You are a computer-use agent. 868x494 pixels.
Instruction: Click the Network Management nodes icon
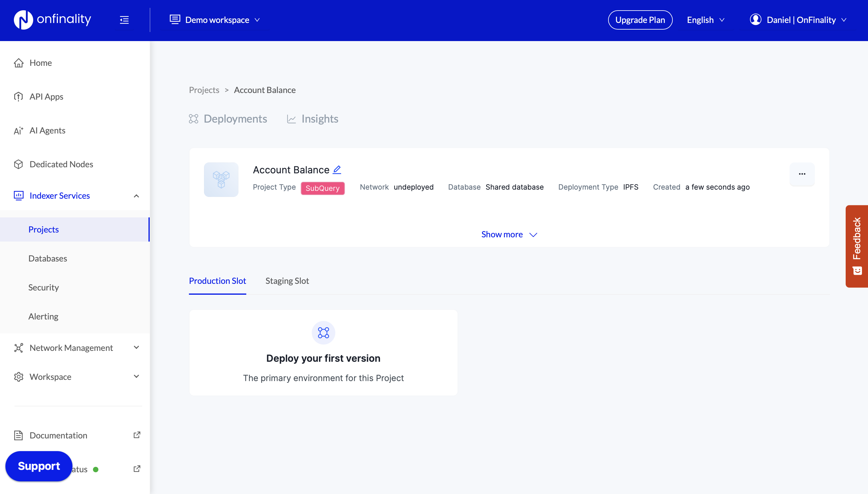pos(19,348)
